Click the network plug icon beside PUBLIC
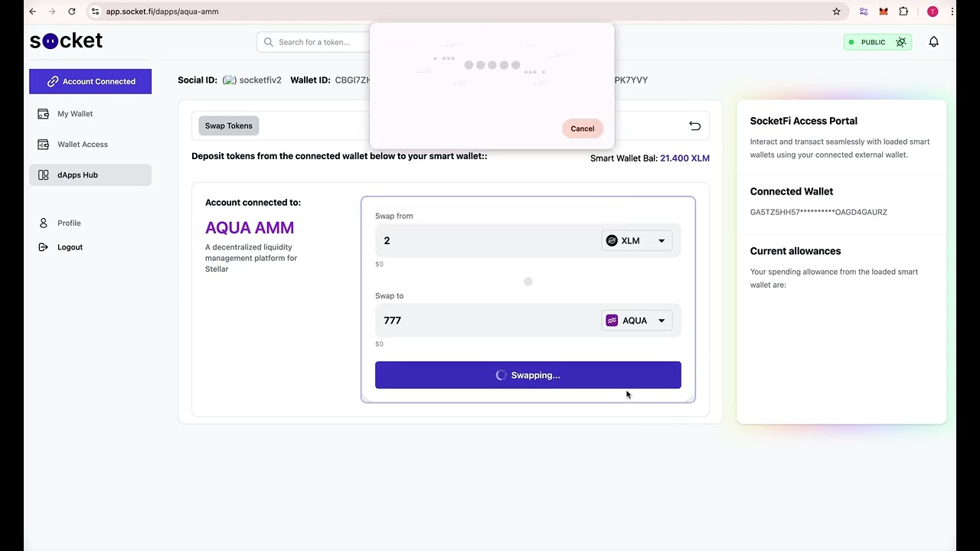Screen dimensions: 980x551 [x=900, y=42]
